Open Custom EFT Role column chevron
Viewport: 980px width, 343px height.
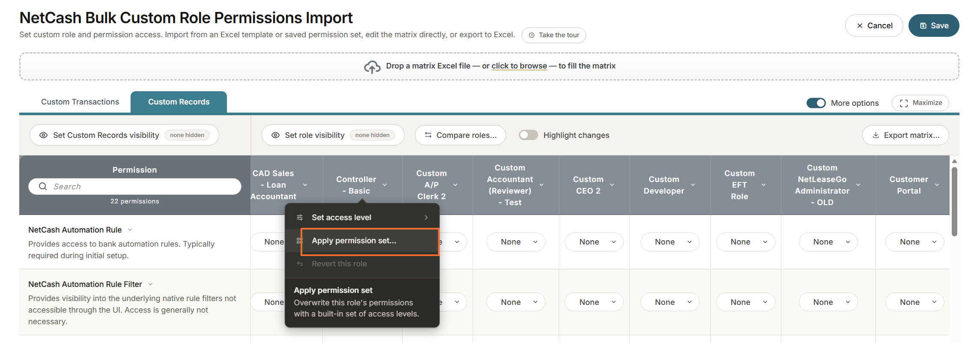point(763,185)
